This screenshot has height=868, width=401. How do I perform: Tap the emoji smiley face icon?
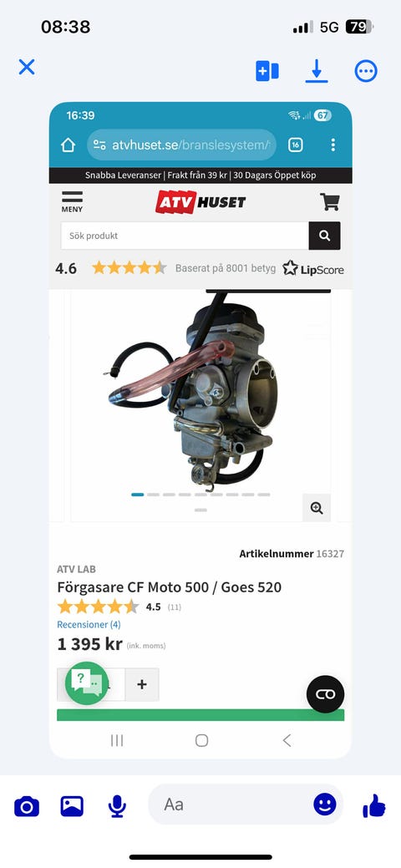click(x=325, y=804)
